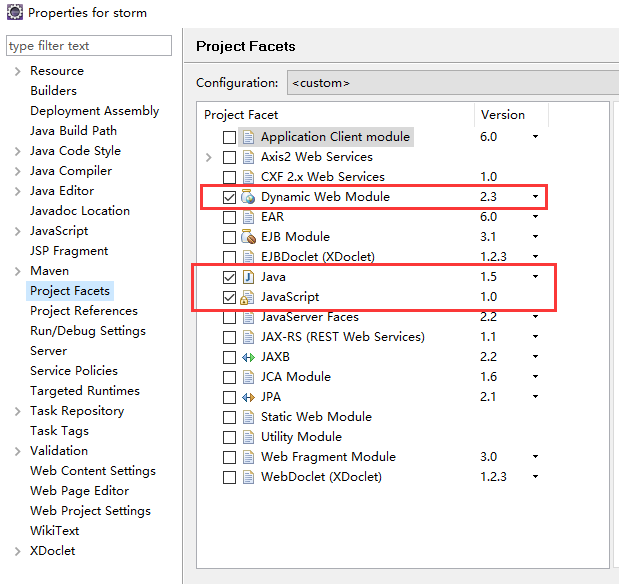Select the JAX-RS (REST Web Services) label
The width and height of the screenshot is (619, 584).
343,337
